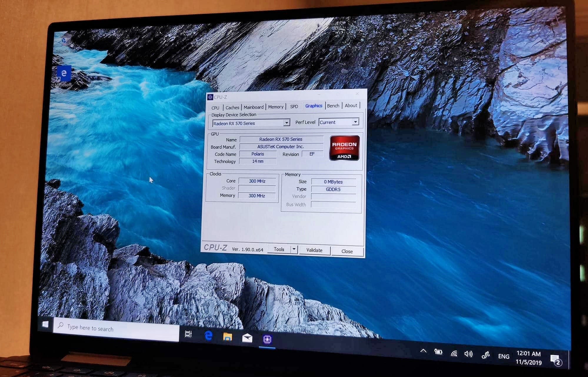Screen dimensions: 588x377
Task: Open File Explorer from the taskbar
Action: click(x=227, y=337)
